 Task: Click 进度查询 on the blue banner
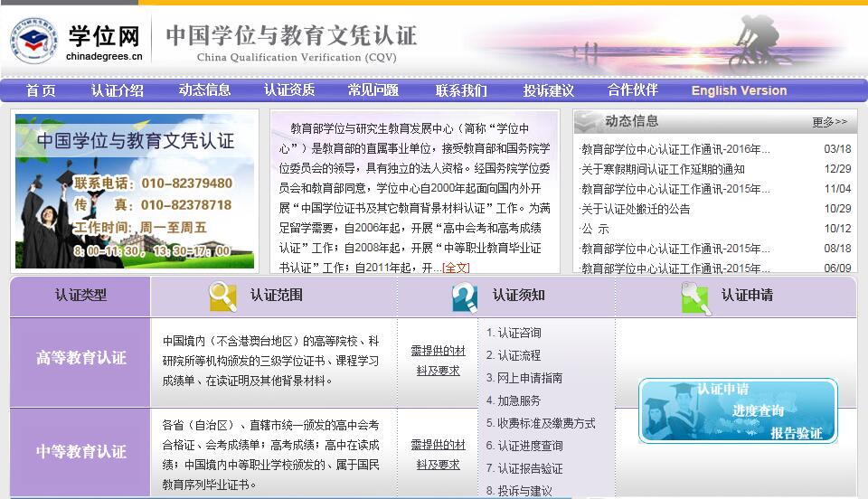tap(758, 410)
